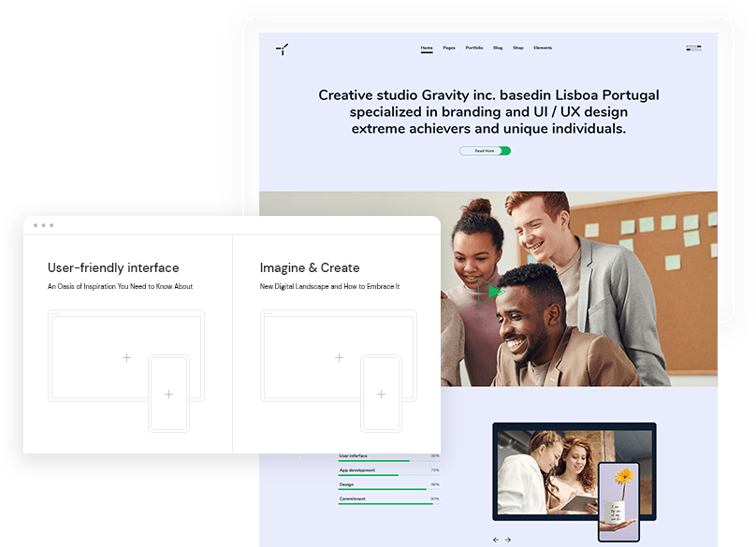Click the plus icon in User-friendly interface desktop mockup

127,357
